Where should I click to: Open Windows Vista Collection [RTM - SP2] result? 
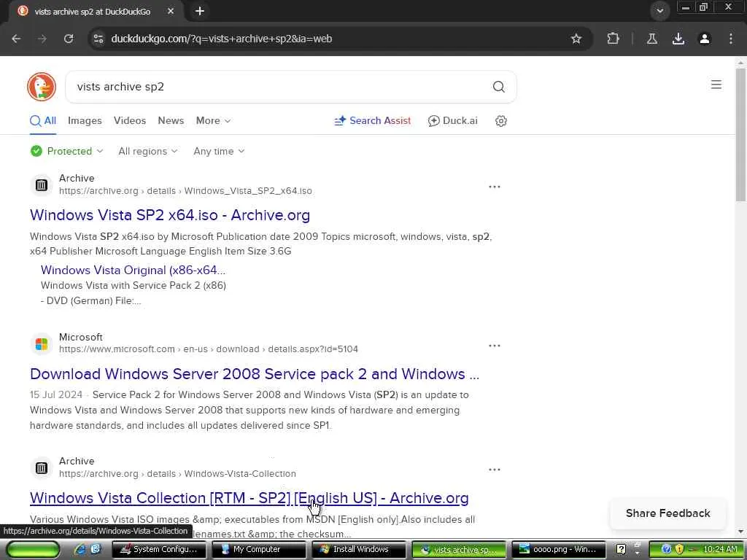click(x=249, y=498)
